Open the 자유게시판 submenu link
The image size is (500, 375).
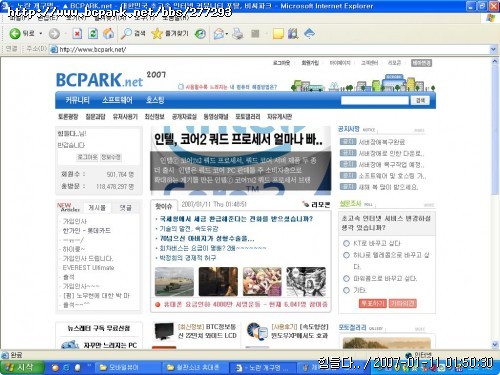click(x=279, y=117)
